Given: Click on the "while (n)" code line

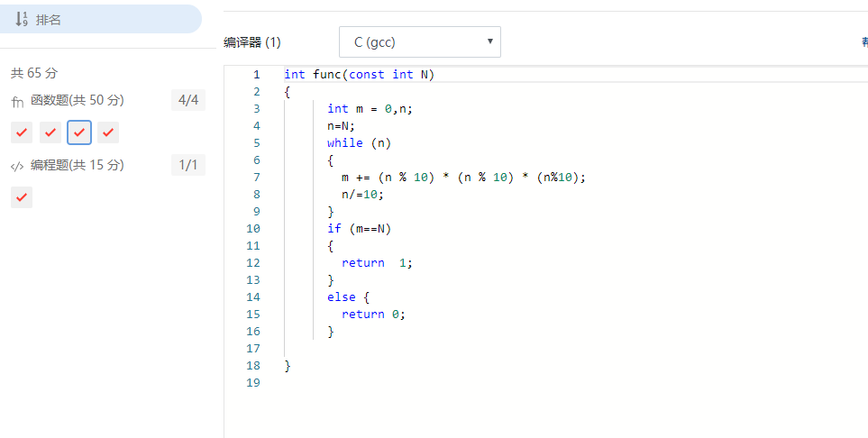Looking at the screenshot, I should point(359,143).
